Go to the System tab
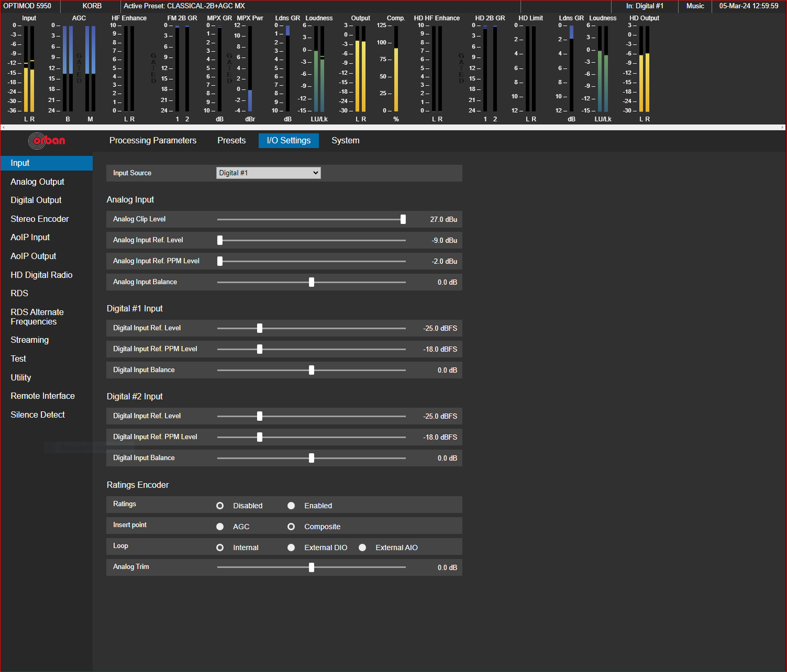Viewport: 787px width, 672px height. pyautogui.click(x=345, y=141)
